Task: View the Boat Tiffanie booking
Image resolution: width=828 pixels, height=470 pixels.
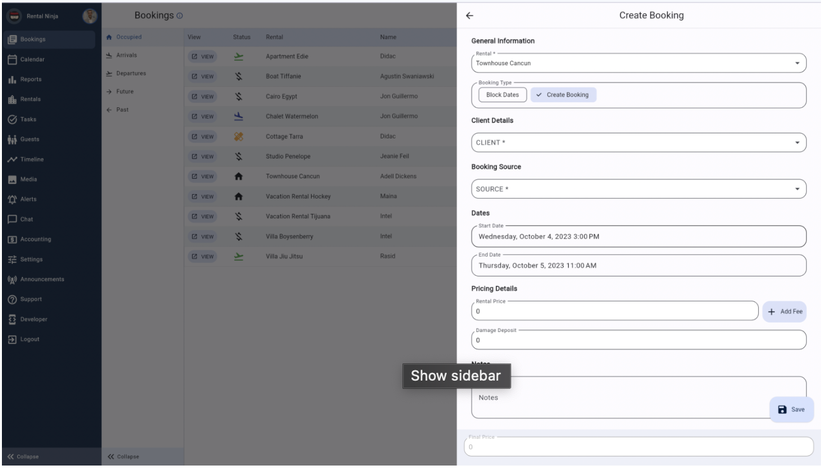Action: (x=202, y=77)
